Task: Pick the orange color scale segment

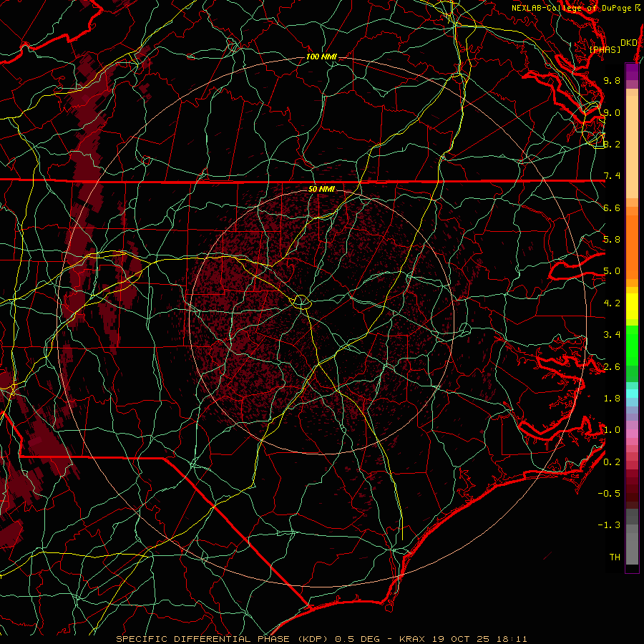Action: coord(632,248)
